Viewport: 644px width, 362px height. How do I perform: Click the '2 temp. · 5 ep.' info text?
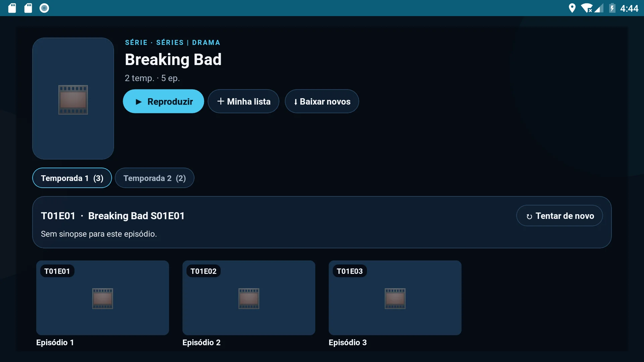click(152, 78)
